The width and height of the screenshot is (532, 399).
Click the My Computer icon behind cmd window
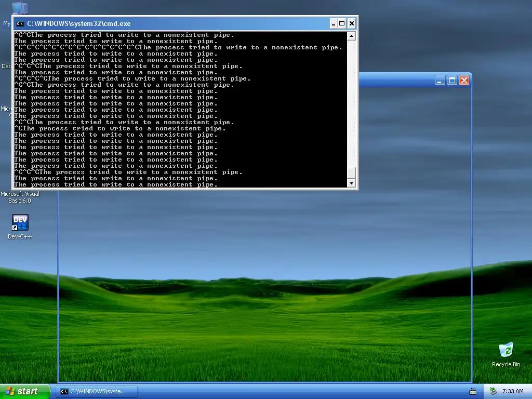20,8
